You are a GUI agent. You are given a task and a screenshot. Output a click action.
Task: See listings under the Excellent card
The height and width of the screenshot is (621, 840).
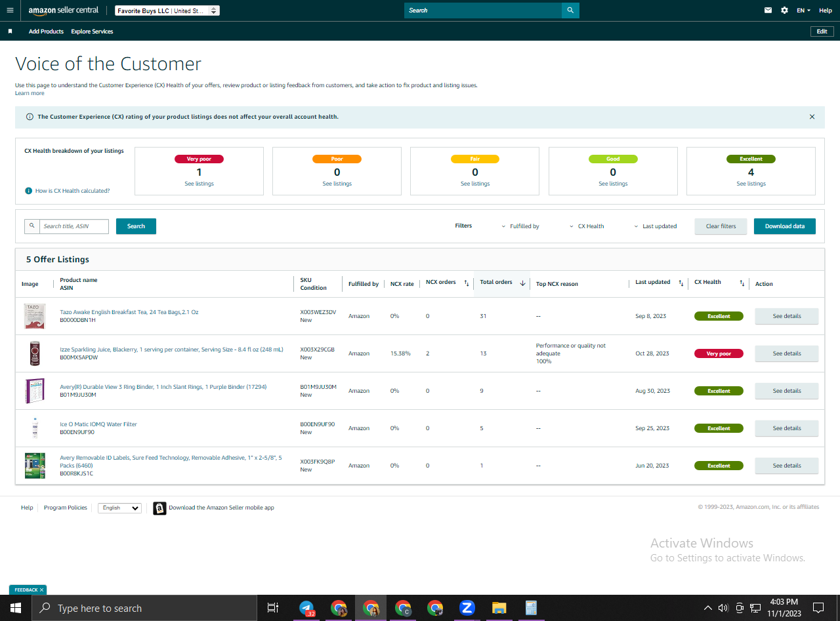[751, 184]
